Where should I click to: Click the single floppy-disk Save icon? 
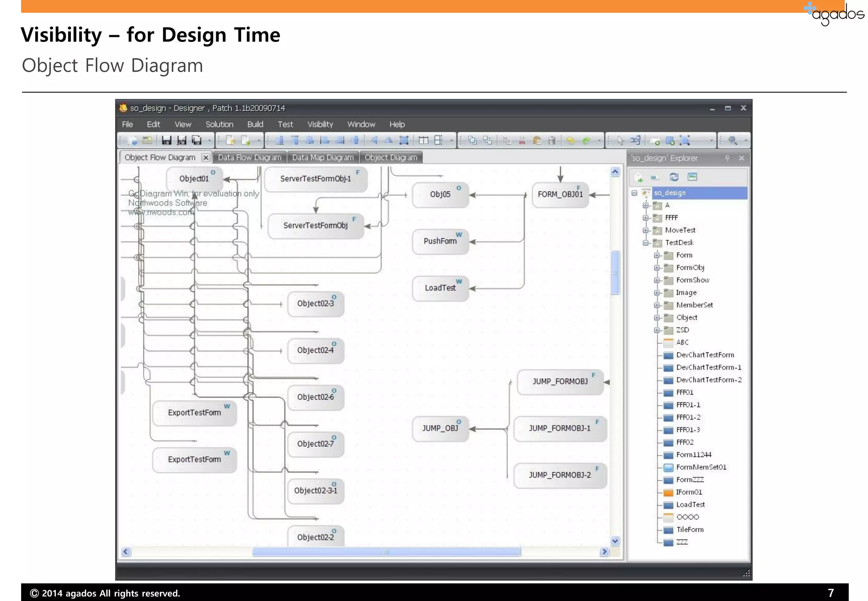(167, 140)
